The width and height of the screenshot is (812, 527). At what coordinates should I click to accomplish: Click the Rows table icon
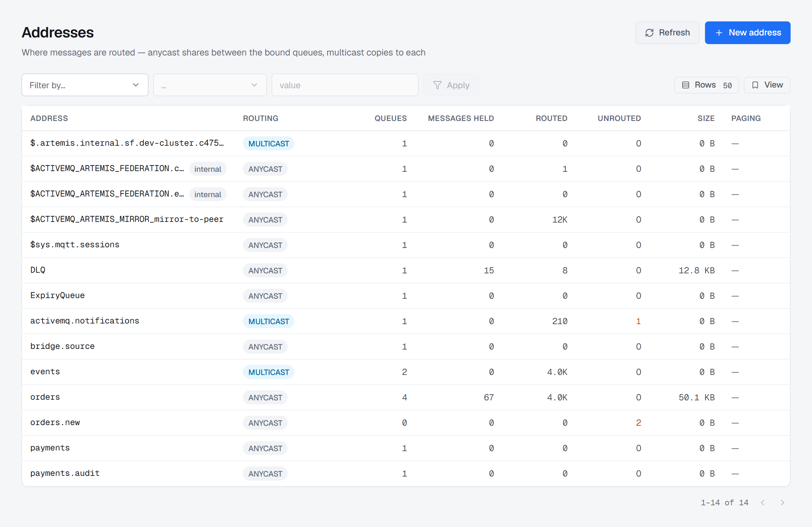pos(686,85)
